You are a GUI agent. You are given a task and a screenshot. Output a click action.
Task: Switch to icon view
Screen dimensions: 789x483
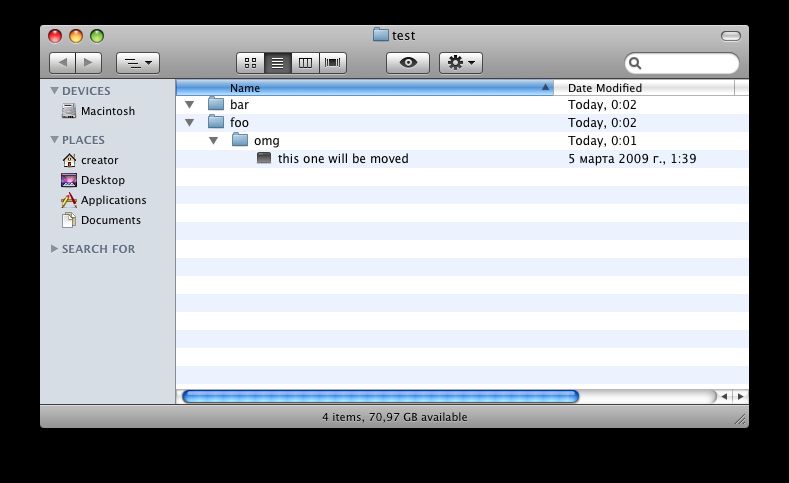click(250, 63)
